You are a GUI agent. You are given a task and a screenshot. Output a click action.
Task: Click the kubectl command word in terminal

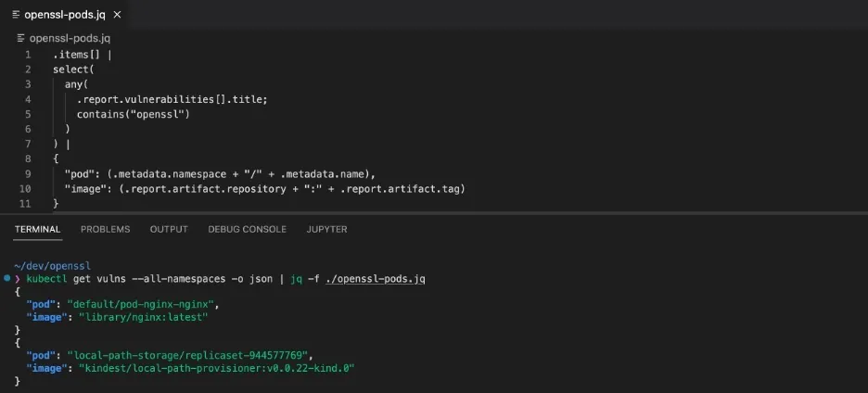(47, 279)
